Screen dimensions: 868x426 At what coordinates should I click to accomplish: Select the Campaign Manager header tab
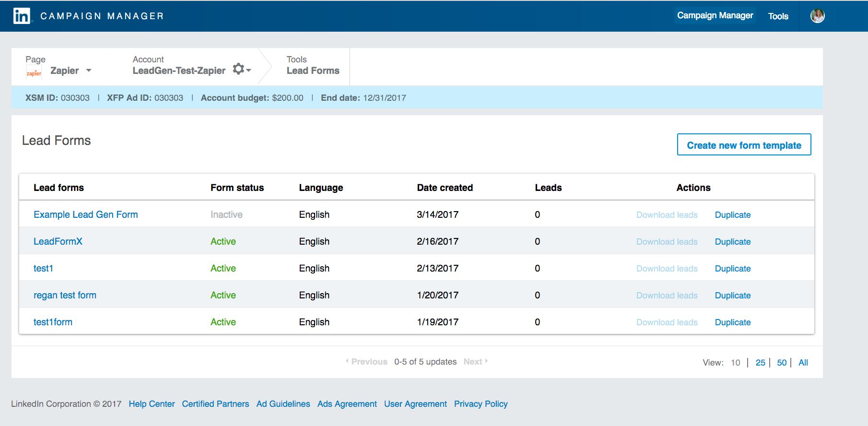715,16
